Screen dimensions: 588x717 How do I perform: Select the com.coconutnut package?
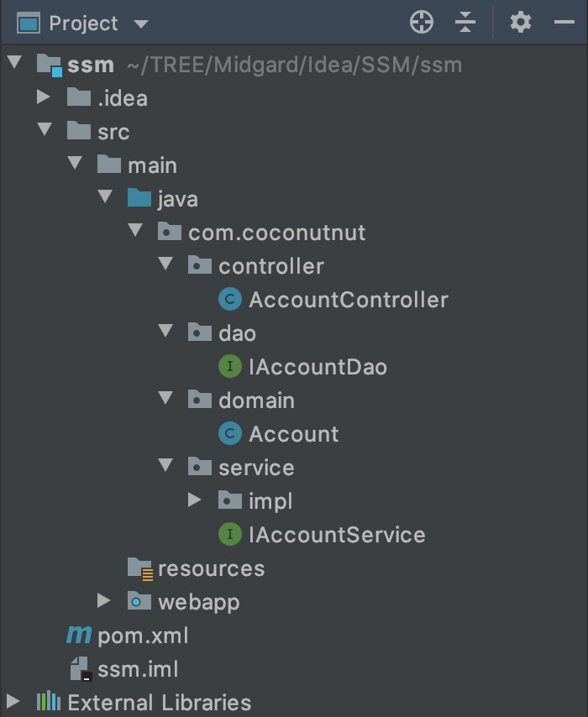(x=276, y=233)
